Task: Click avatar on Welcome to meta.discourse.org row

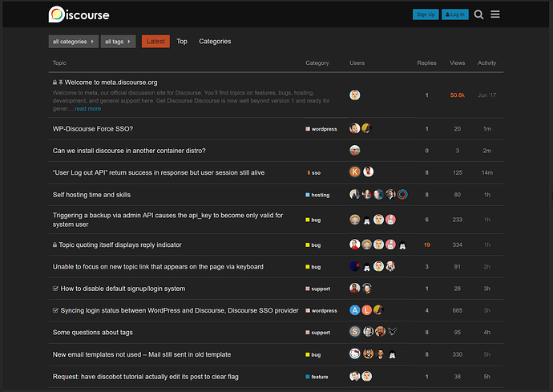Action: click(355, 95)
